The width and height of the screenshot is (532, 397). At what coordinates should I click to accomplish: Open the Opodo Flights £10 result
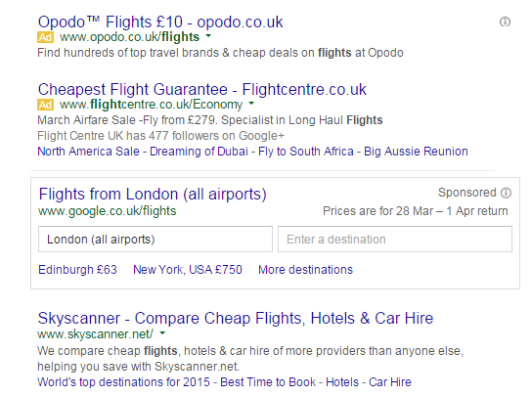[160, 22]
